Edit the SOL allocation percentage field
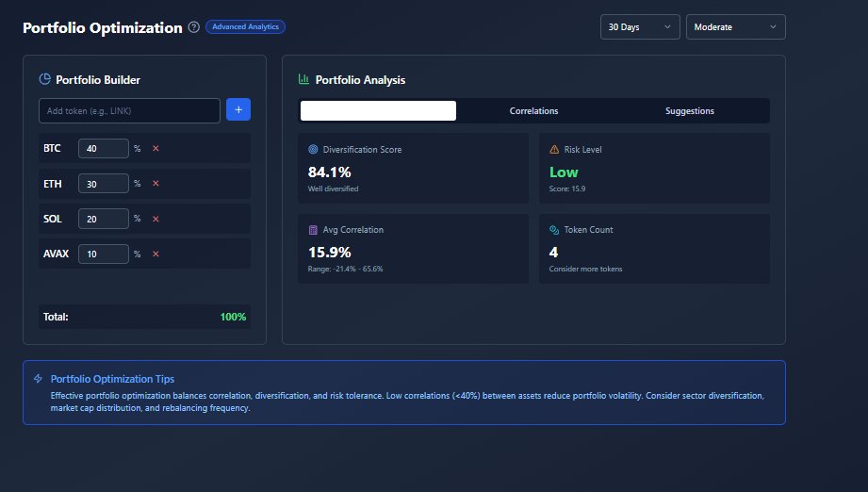 tap(104, 219)
